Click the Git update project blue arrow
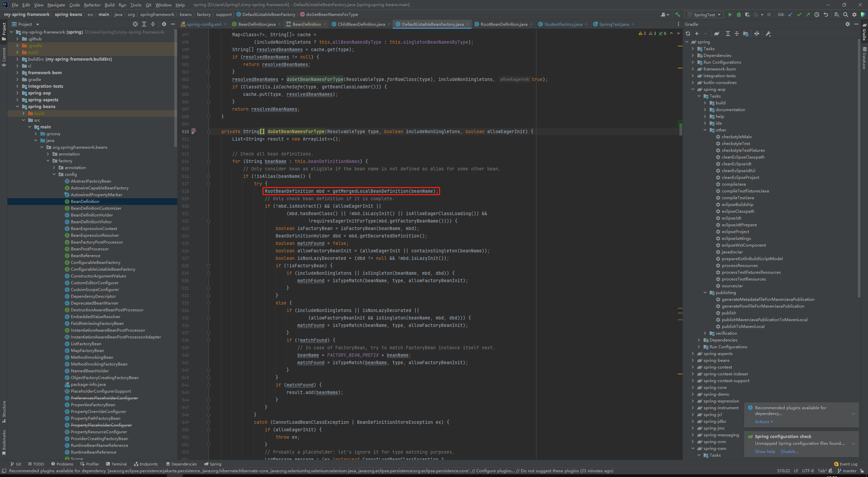Viewport: 868px width, 477px height. coord(790,15)
